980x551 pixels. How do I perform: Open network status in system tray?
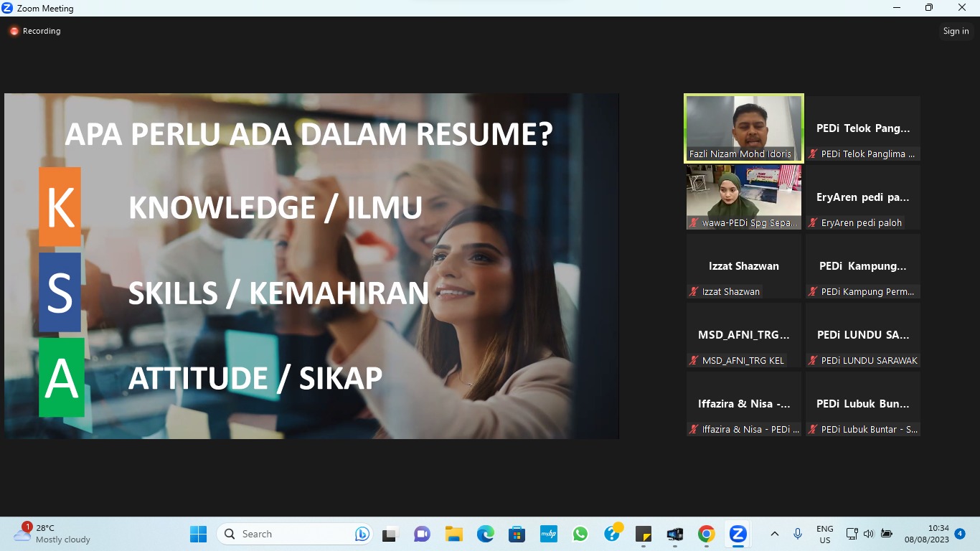pos(852,534)
